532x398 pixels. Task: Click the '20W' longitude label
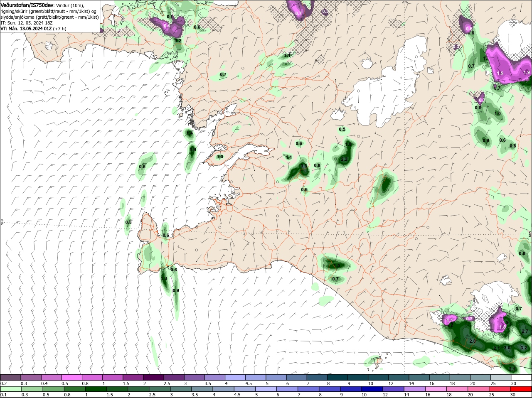(405, 2)
